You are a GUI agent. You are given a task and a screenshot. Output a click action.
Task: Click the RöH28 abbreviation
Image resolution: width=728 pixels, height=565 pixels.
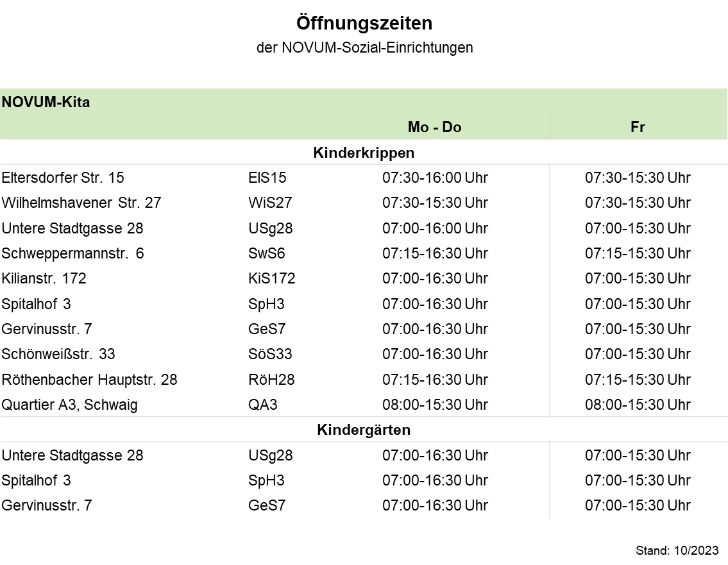[271, 380]
